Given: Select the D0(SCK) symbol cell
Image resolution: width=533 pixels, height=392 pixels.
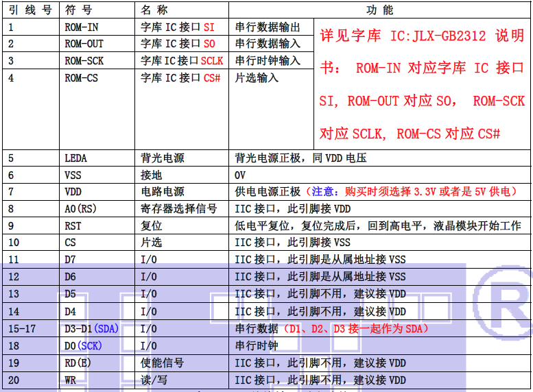Looking at the screenshot, I should (x=83, y=346).
